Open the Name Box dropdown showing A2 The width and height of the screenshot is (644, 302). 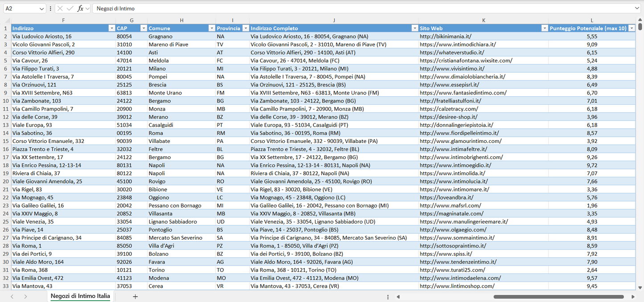click(x=43, y=8)
